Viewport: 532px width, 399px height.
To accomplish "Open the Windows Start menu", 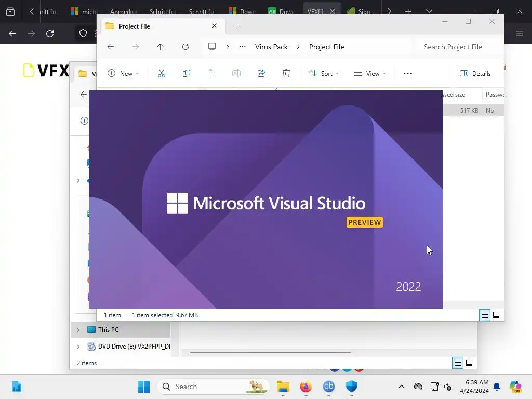I will (x=143, y=387).
